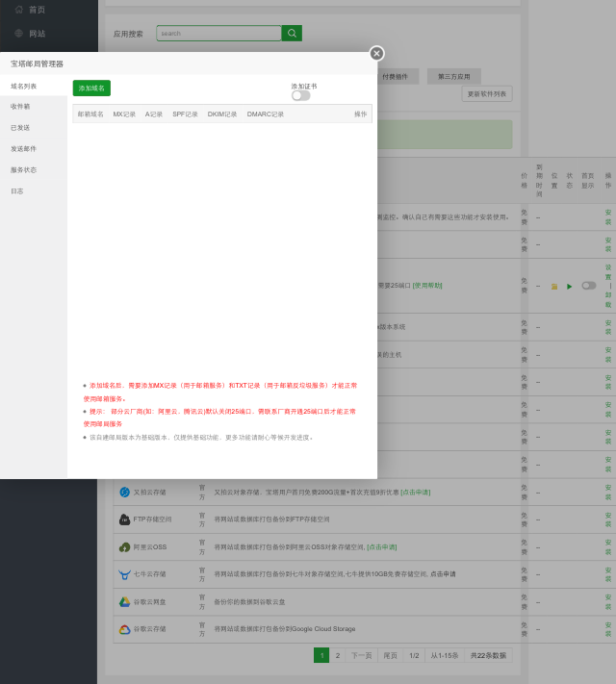Click 下一页 pagination button
This screenshot has width=616, height=684.
(362, 655)
